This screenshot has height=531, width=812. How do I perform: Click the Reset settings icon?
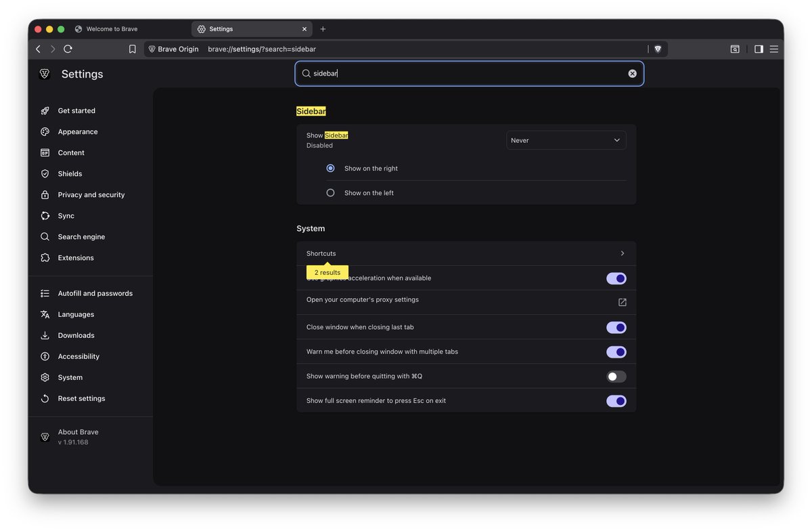click(x=45, y=398)
